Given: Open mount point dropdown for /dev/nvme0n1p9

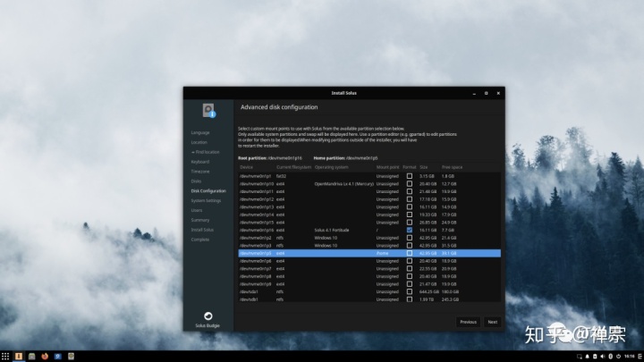Looking at the screenshot, I should point(387,284).
